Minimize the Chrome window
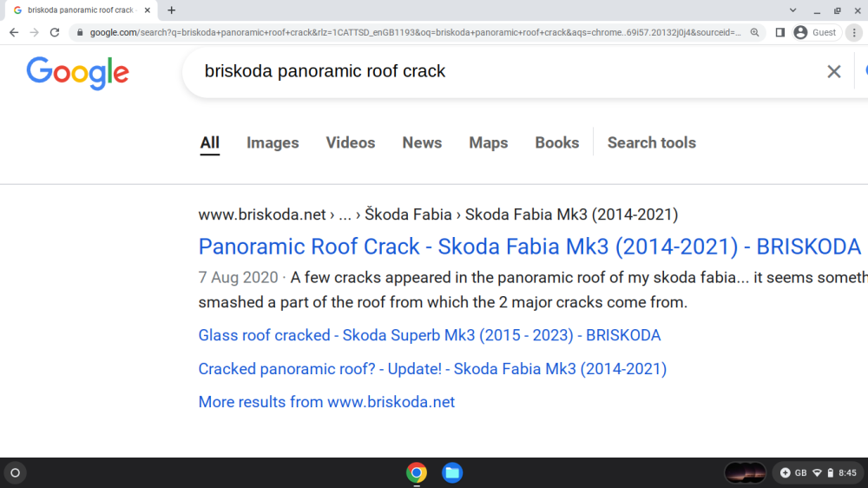 817,10
